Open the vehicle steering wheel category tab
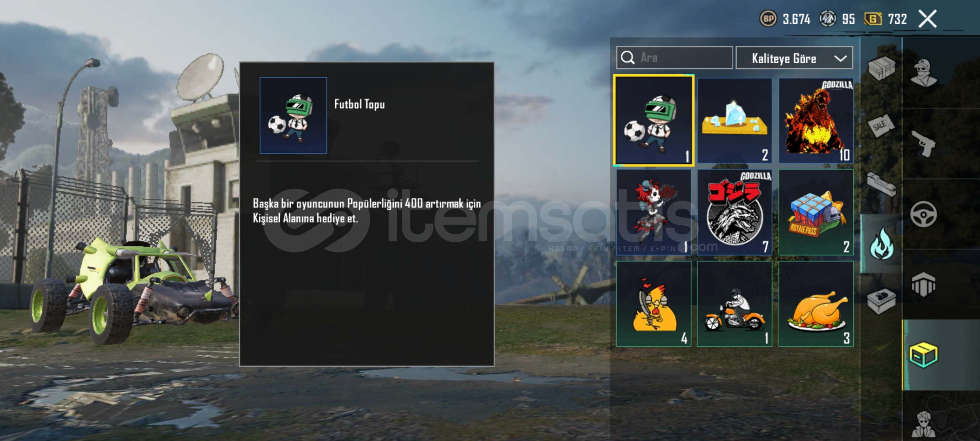 [923, 214]
